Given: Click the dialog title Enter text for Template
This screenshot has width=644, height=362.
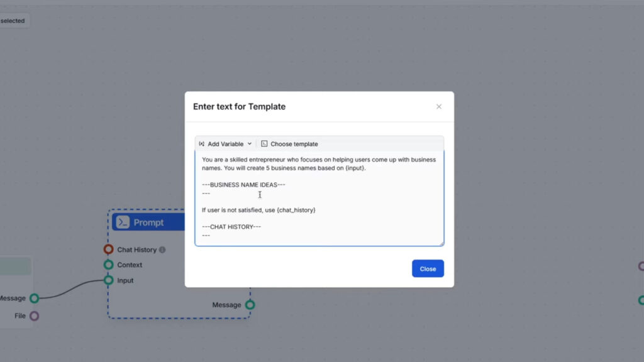Looking at the screenshot, I should 240,106.
